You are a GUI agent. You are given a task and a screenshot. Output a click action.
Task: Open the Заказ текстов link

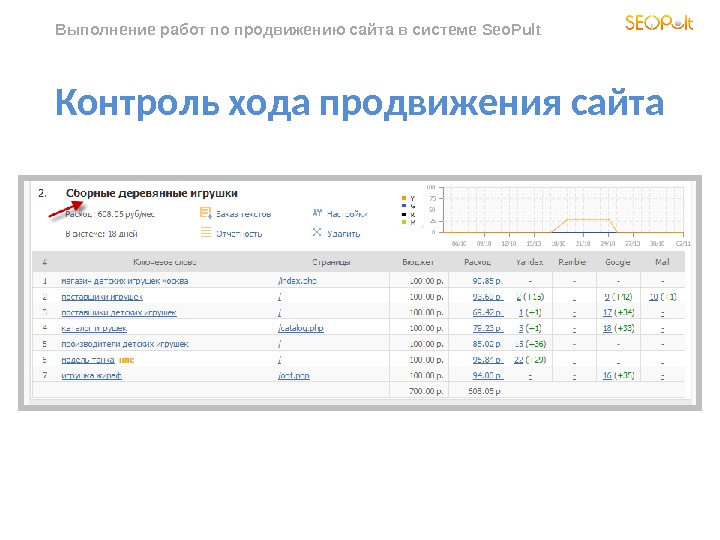(243, 214)
